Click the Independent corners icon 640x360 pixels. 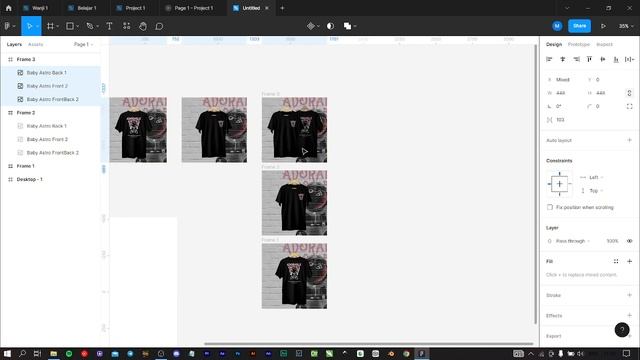pyautogui.click(x=629, y=106)
